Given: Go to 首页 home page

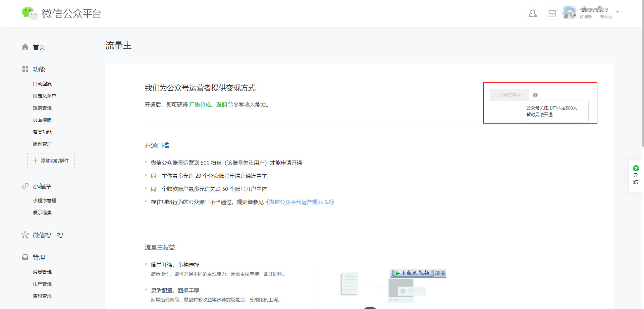Looking at the screenshot, I should tap(39, 47).
